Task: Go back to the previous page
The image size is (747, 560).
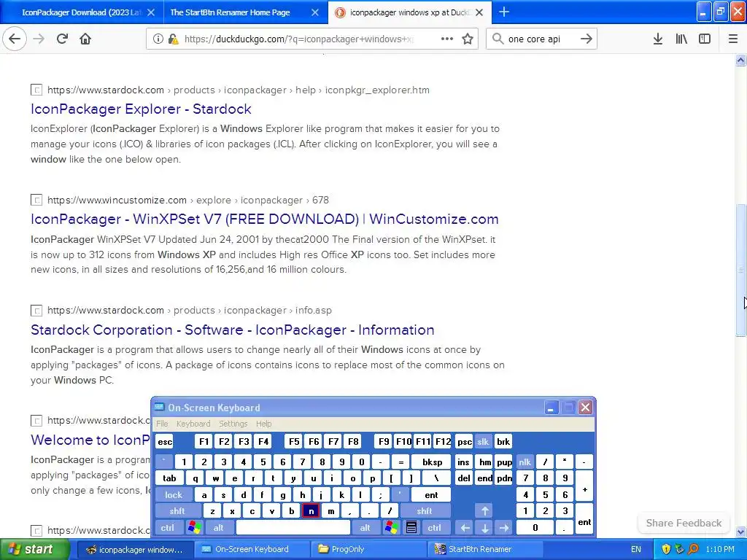Action: point(15,39)
